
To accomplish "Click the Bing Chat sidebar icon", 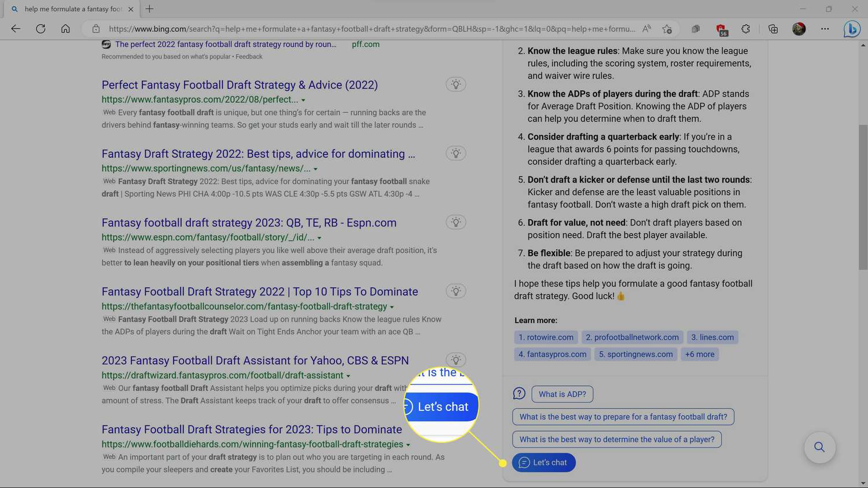I will tap(851, 28).
